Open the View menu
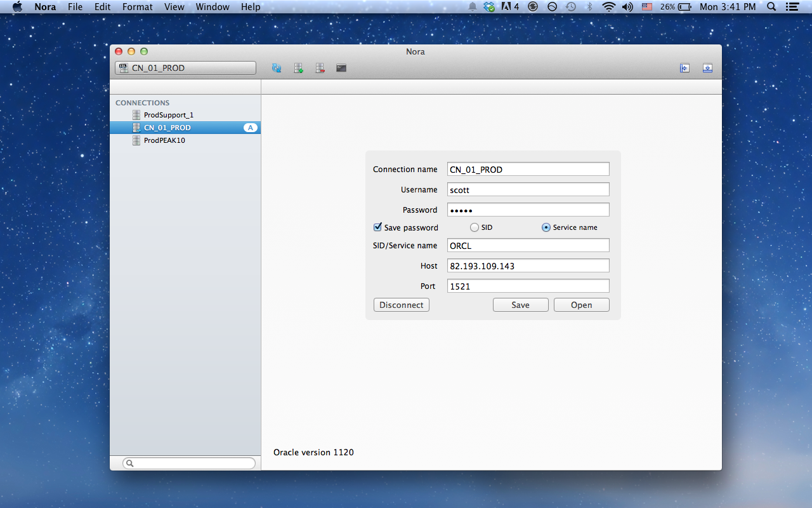Image resolution: width=812 pixels, height=508 pixels. point(174,7)
